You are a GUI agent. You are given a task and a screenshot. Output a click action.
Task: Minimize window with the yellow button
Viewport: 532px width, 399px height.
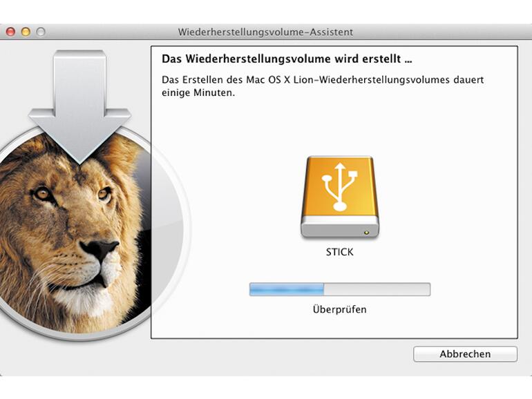(x=26, y=32)
